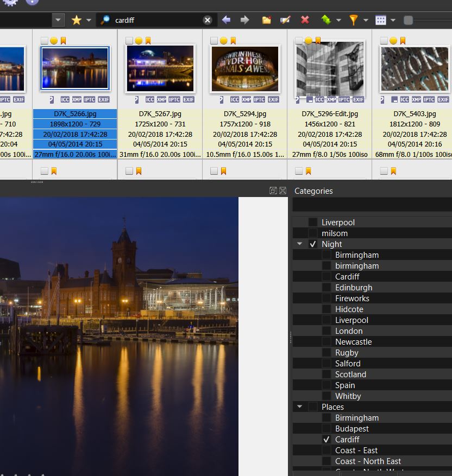The width and height of the screenshot is (452, 476).
Task: Open the filter funnel dropdown arrow
Action: click(x=366, y=20)
